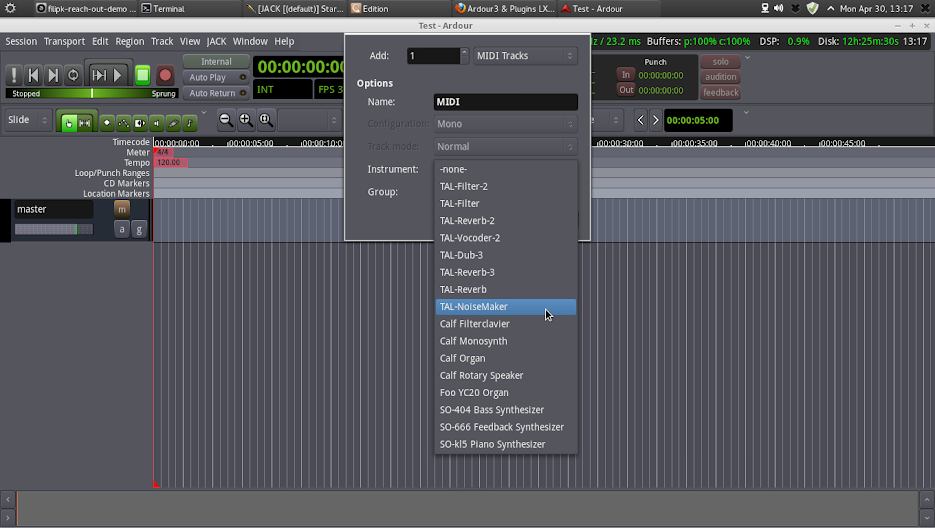
Task: Click the audition indicator button
Action: [720, 77]
